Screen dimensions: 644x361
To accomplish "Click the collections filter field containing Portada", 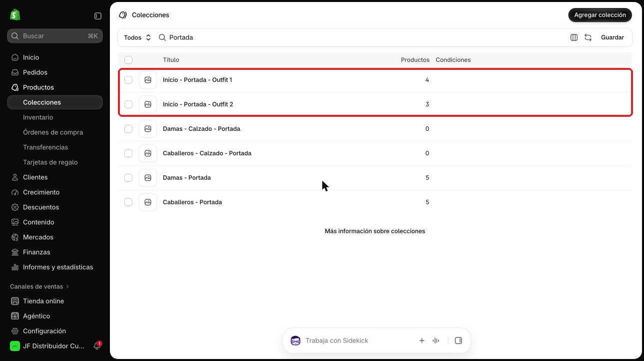I will point(361,37).
